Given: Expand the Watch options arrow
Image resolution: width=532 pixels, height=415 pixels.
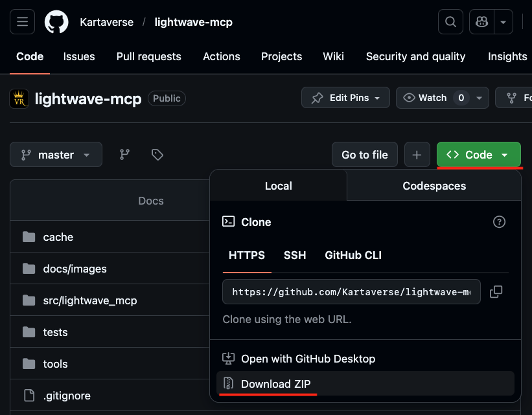Looking at the screenshot, I should (x=480, y=98).
